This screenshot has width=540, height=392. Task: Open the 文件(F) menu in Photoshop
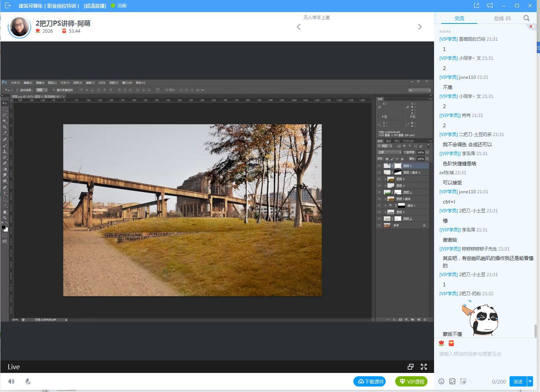click(15, 83)
